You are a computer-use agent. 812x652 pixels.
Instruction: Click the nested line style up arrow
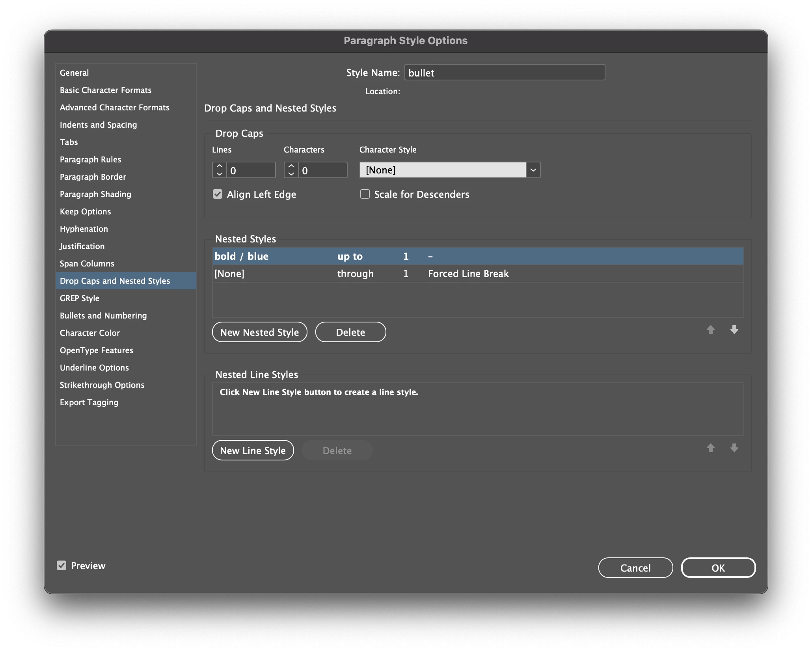[710, 448]
